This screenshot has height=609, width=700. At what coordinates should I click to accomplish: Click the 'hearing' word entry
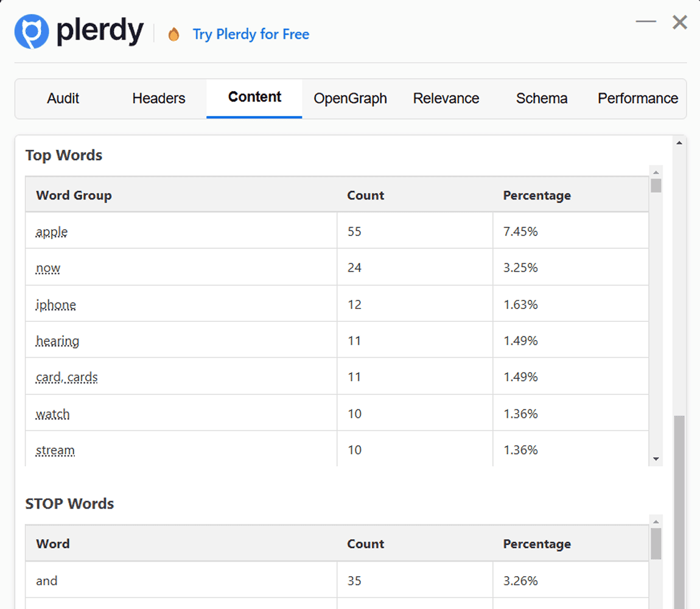point(58,341)
